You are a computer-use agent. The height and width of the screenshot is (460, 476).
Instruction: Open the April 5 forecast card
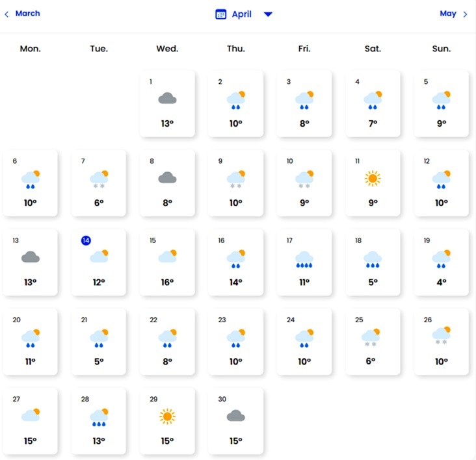point(442,104)
